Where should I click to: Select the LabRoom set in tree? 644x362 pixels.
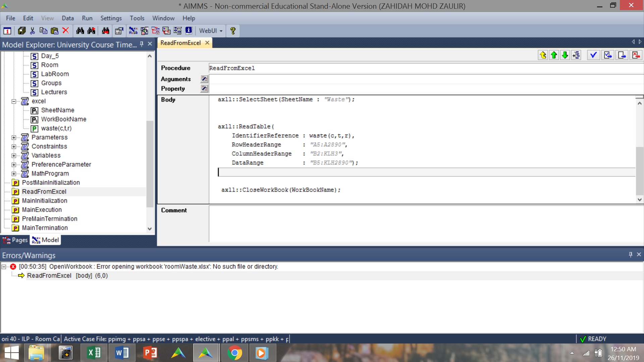click(55, 74)
